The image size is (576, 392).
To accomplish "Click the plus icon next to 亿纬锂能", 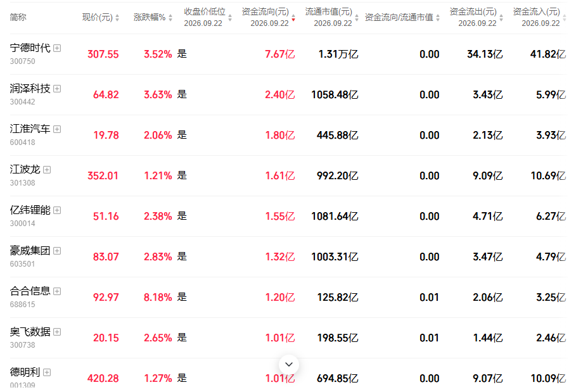I will [x=57, y=210].
